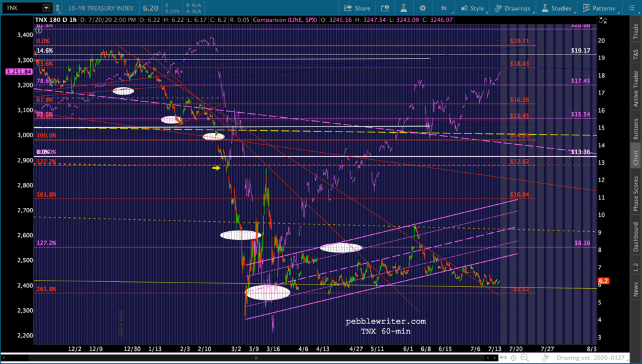Click the flask icon next to Share

(x=403, y=8)
